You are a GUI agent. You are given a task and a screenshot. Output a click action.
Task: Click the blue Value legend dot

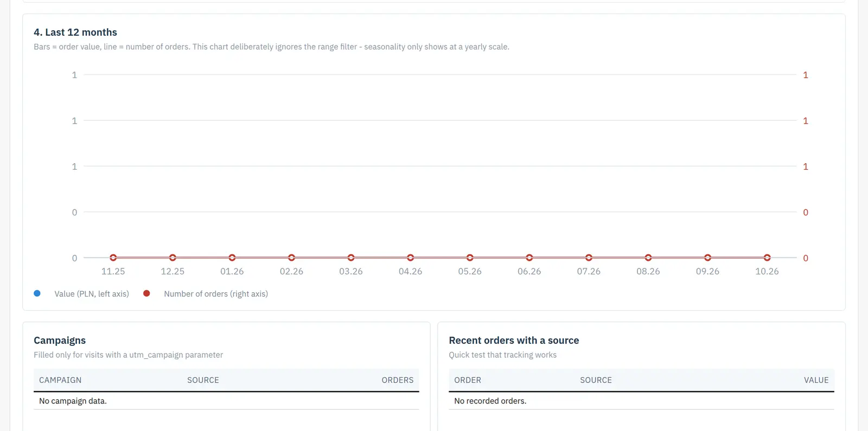tap(37, 293)
